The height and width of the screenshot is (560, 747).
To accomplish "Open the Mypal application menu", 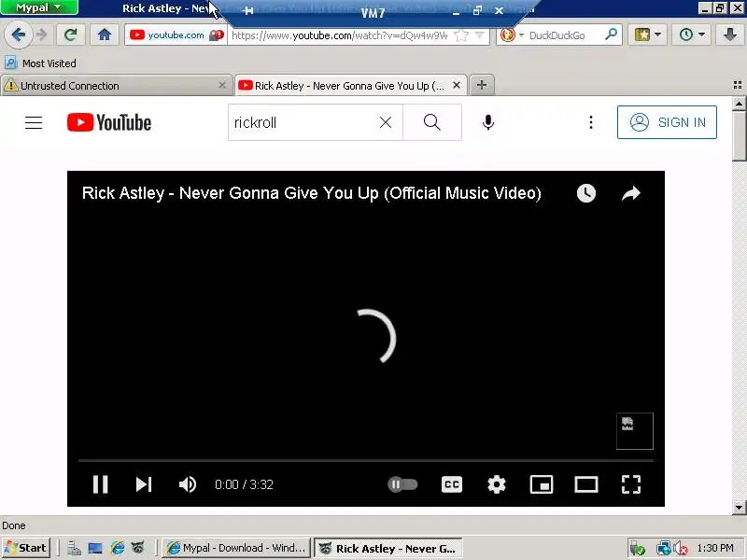I will (39, 7).
